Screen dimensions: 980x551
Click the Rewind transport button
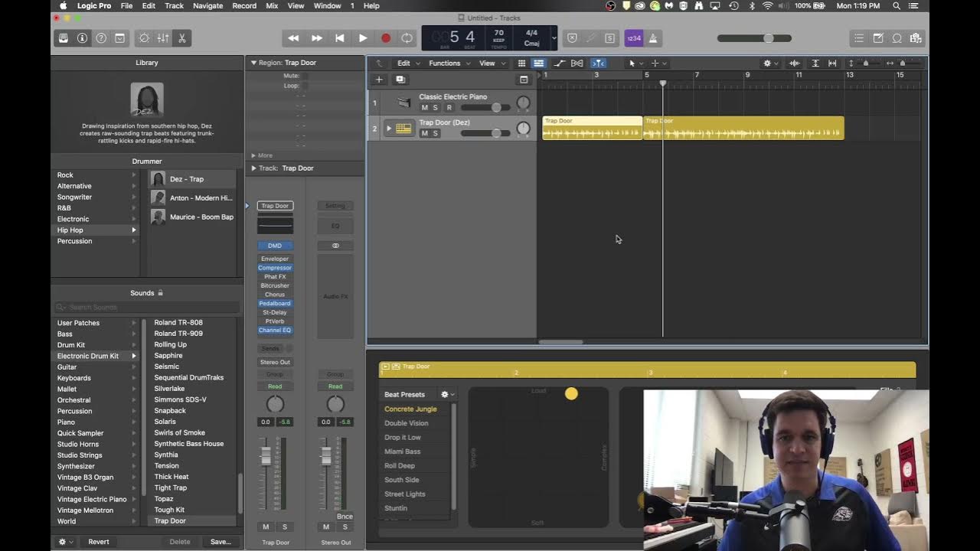(293, 38)
